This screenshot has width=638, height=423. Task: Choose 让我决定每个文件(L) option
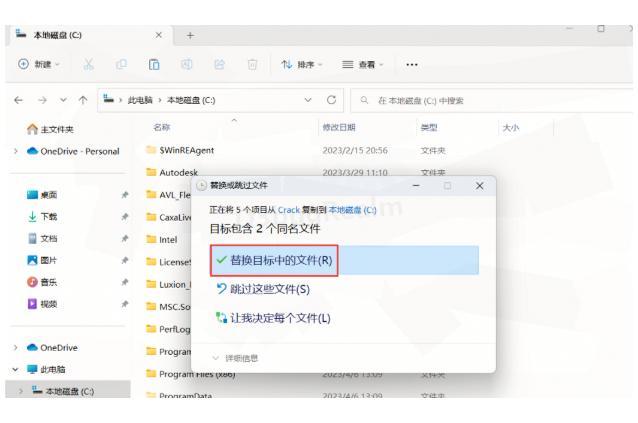pyautogui.click(x=273, y=318)
